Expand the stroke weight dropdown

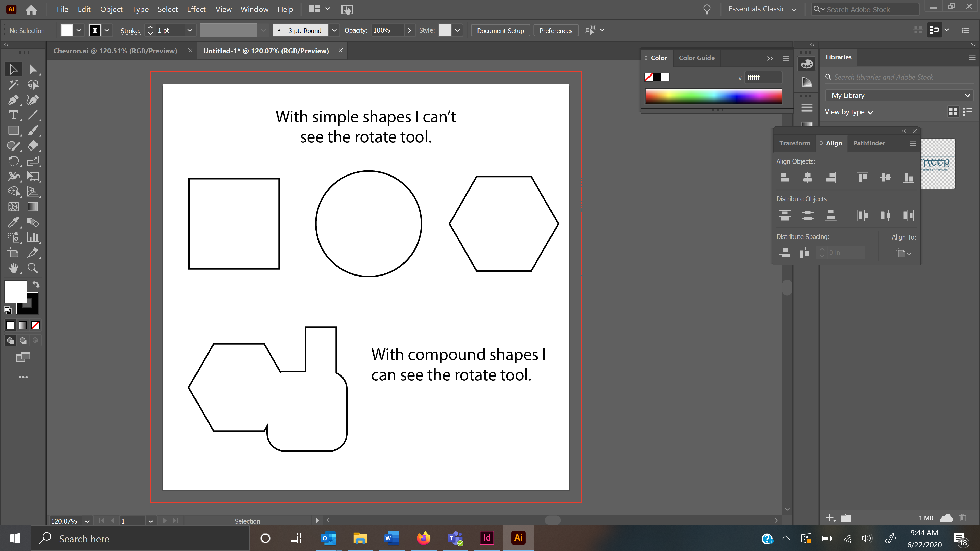tap(190, 30)
